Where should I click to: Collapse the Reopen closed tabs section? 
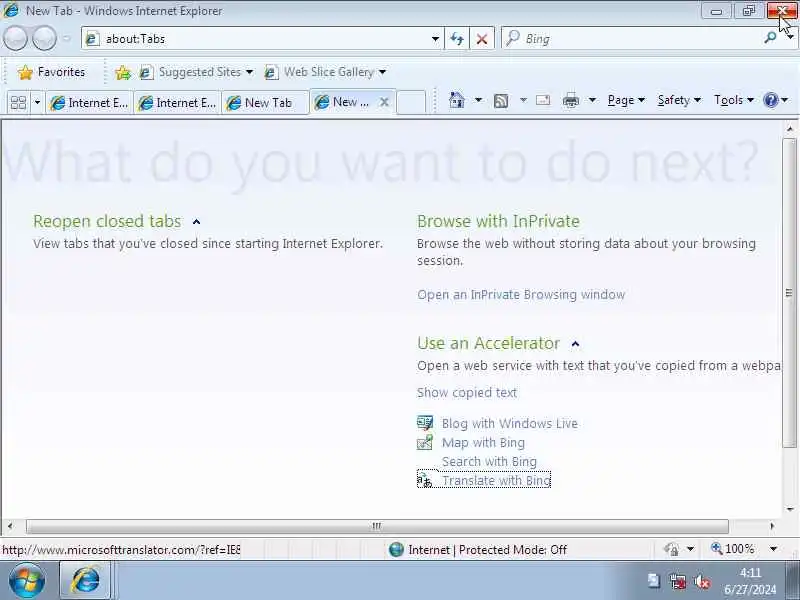pos(196,222)
